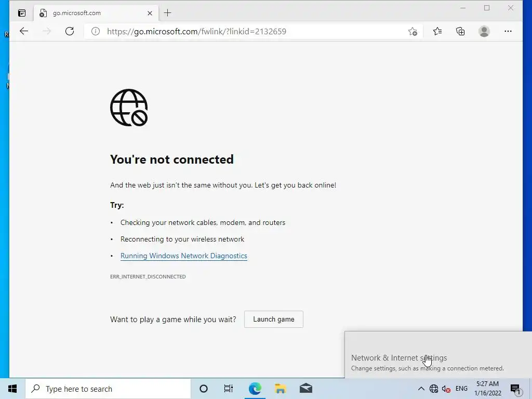
Task: Show hidden system tray icons chevron
Action: [421, 389]
